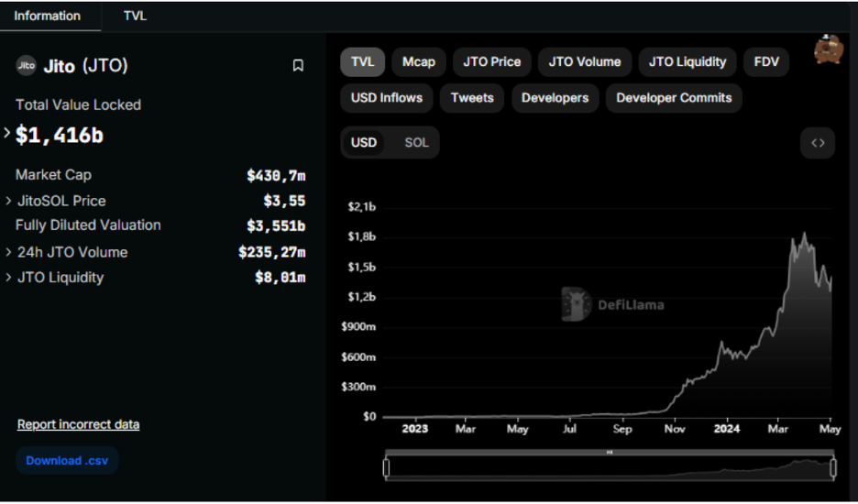Click the llama mascot avatar
858x504 pixels.
pos(829,49)
